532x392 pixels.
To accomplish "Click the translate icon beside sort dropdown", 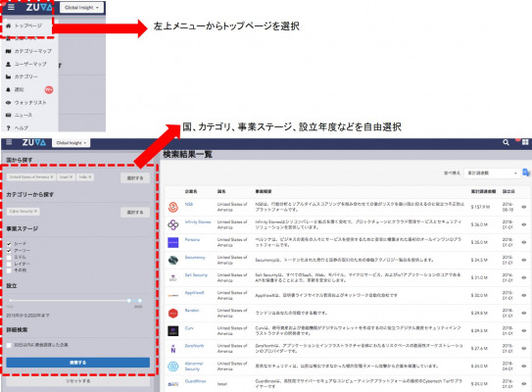I will (526, 172).
